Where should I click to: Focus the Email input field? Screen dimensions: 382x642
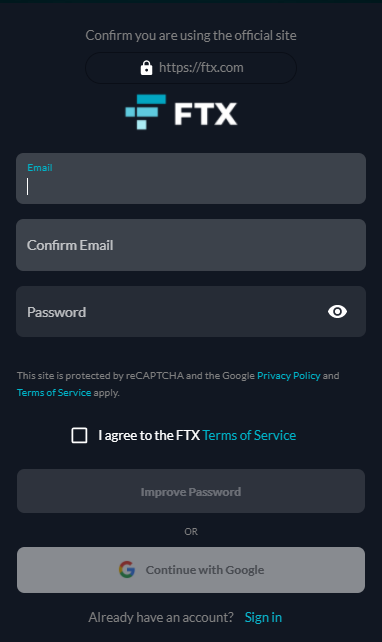(191, 179)
